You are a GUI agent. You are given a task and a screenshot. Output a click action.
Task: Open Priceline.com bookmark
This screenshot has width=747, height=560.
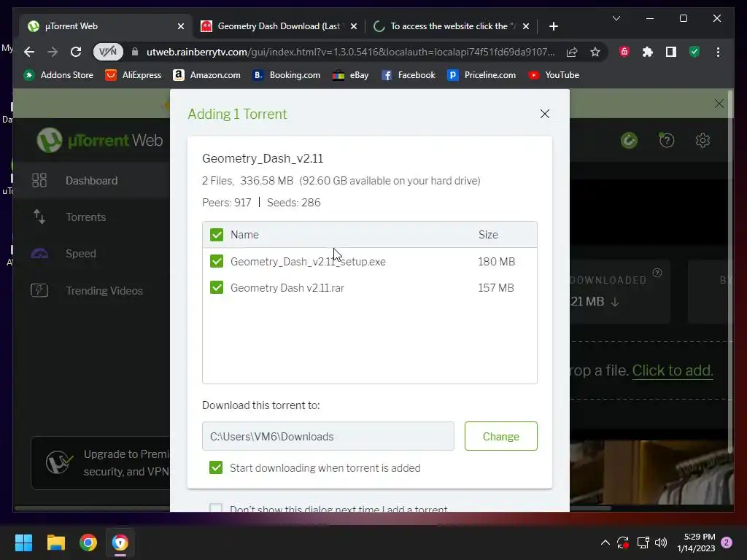481,75
